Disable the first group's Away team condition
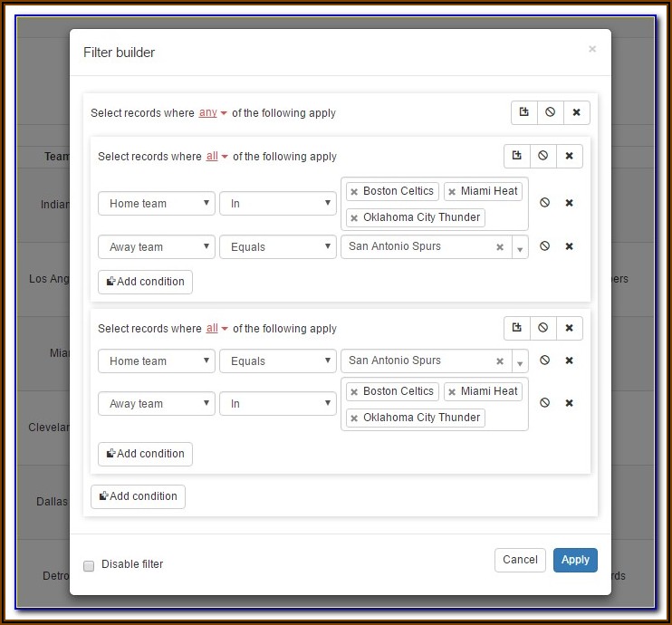Image resolution: width=672 pixels, height=625 pixels. tap(544, 246)
